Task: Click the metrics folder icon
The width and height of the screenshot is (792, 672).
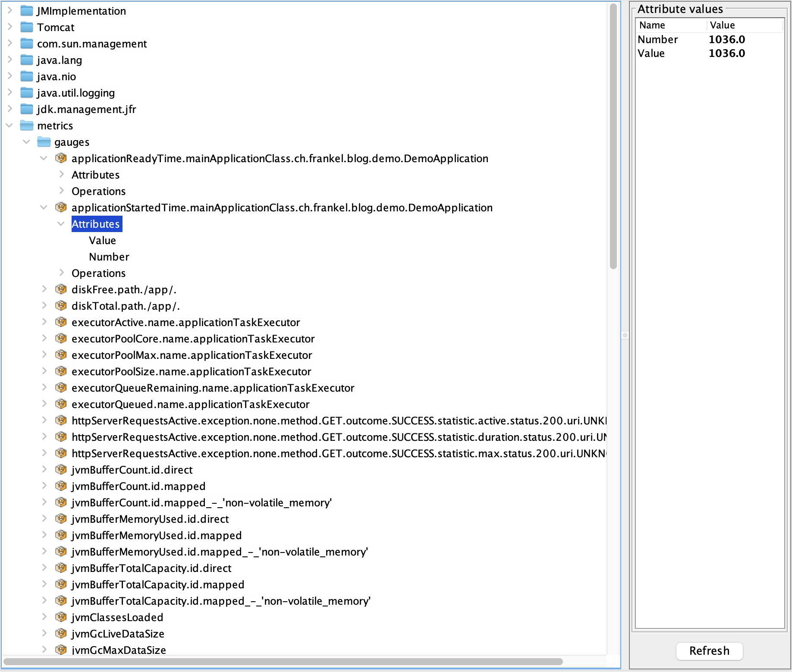Action: click(x=26, y=126)
